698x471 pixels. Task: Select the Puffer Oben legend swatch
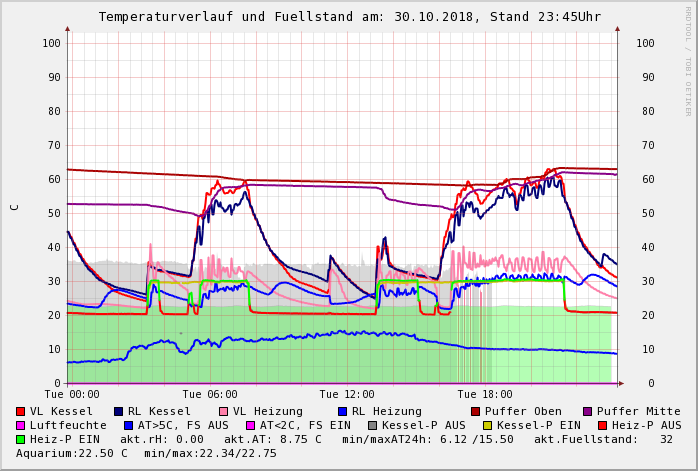click(x=476, y=411)
